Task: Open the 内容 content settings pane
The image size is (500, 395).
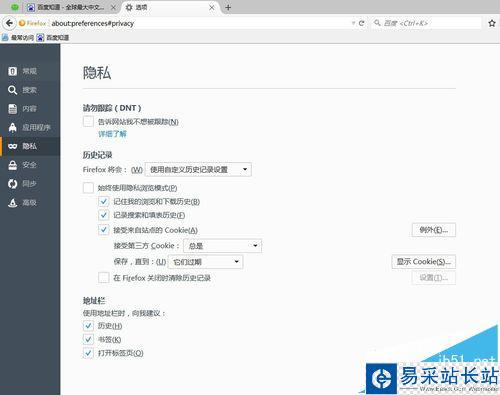Action: (x=30, y=109)
